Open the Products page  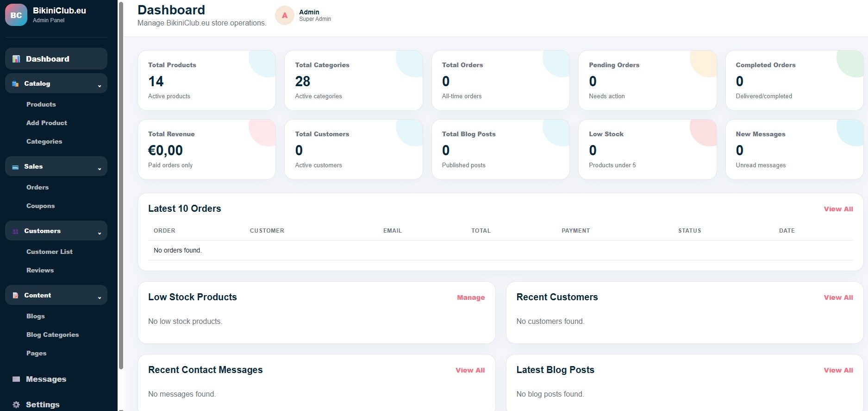[x=41, y=104]
